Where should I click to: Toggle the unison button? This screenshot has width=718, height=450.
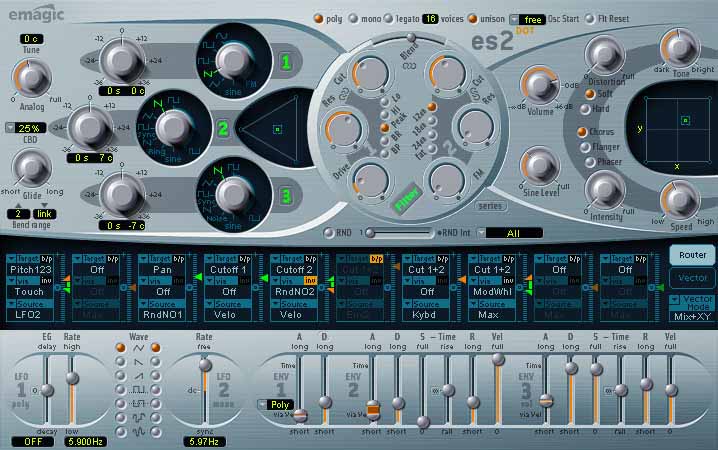click(x=472, y=19)
